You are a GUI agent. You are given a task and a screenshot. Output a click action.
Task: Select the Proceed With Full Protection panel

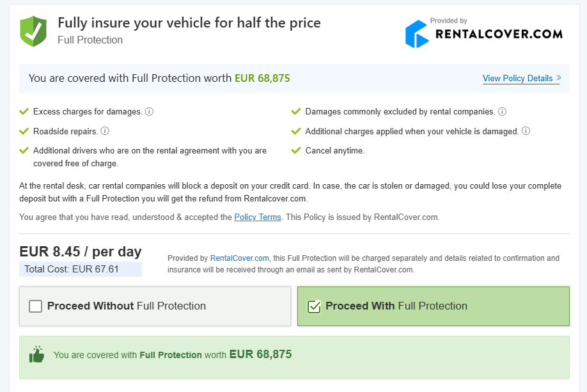click(x=433, y=306)
